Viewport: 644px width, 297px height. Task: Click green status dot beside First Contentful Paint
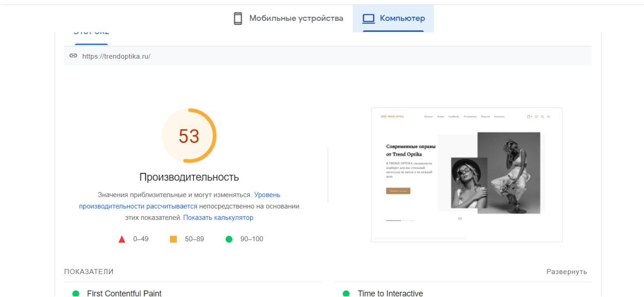[76, 294]
